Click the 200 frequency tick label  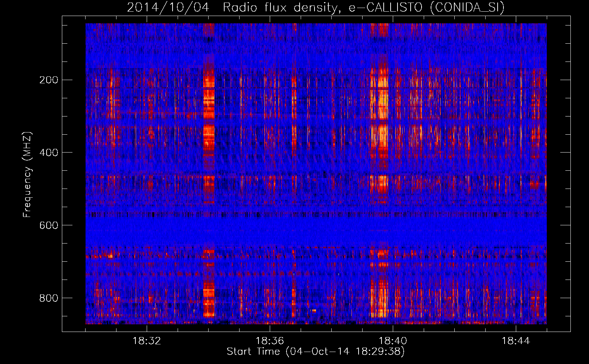tap(49, 80)
